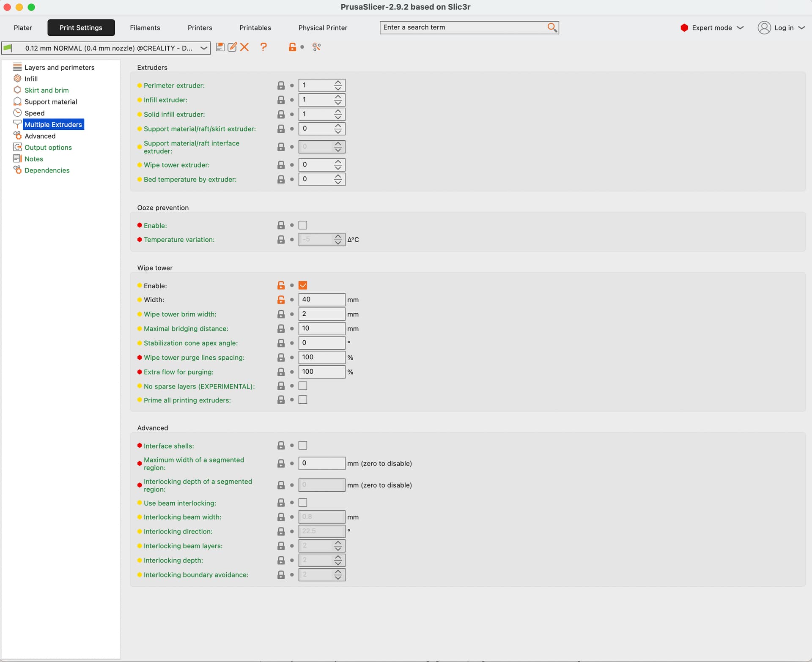Image resolution: width=812 pixels, height=662 pixels.
Task: Enable the Ooze prevention checkbox
Action: (x=303, y=225)
